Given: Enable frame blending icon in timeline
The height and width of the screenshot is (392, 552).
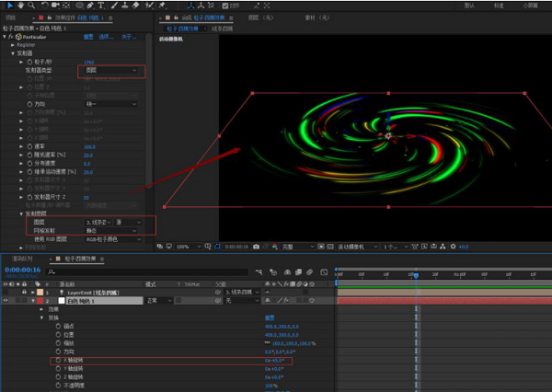Looking at the screenshot, I should [x=298, y=271].
